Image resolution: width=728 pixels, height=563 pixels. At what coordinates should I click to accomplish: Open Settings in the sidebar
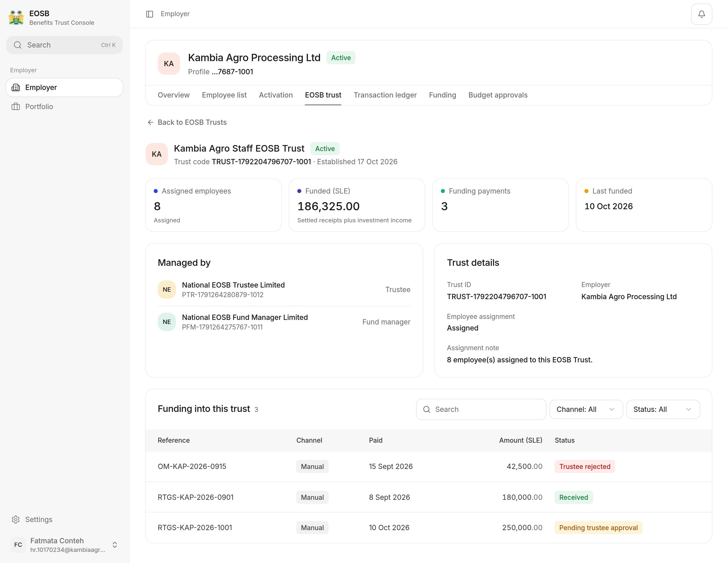coord(64,519)
